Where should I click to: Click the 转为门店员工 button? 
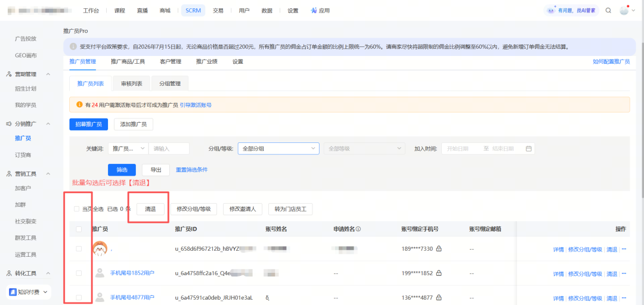pyautogui.click(x=290, y=209)
